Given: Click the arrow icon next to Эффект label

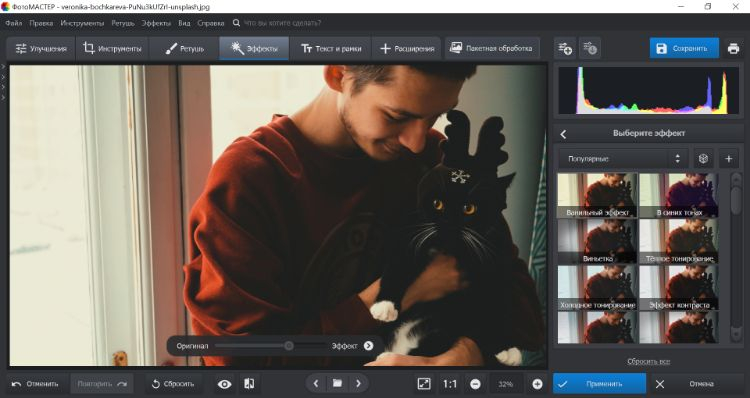Looking at the screenshot, I should click(x=368, y=345).
